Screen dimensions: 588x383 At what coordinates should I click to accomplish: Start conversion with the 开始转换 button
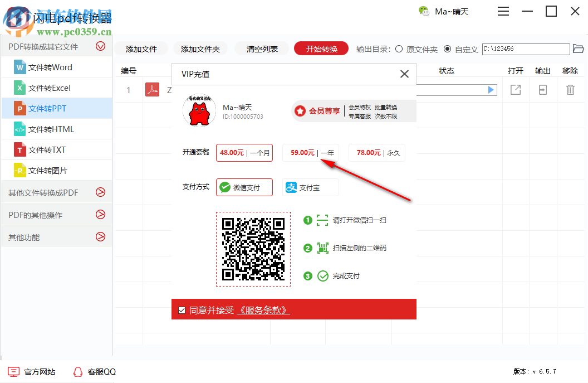(321, 49)
